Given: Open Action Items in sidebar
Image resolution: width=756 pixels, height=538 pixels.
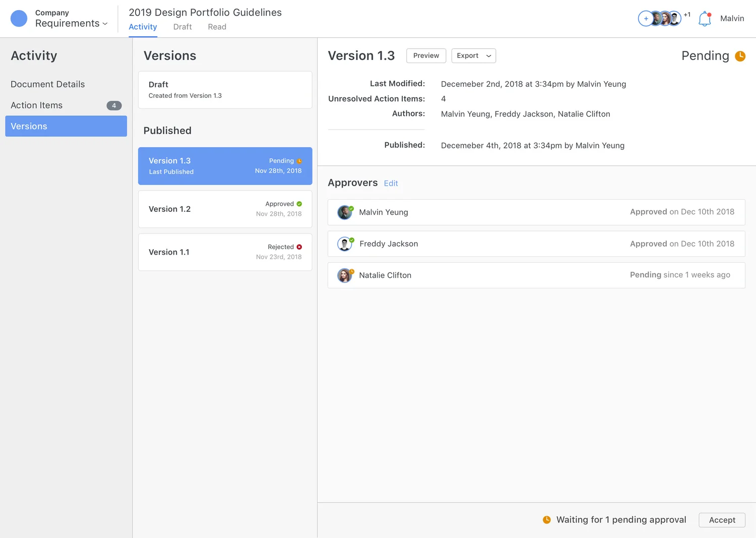Looking at the screenshot, I should point(66,105).
